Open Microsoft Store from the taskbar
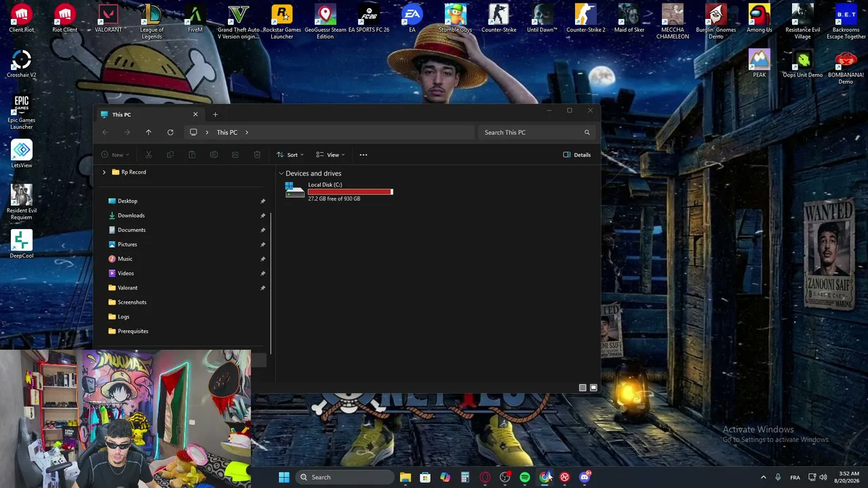Viewport: 868px width, 488px height. pos(425,477)
